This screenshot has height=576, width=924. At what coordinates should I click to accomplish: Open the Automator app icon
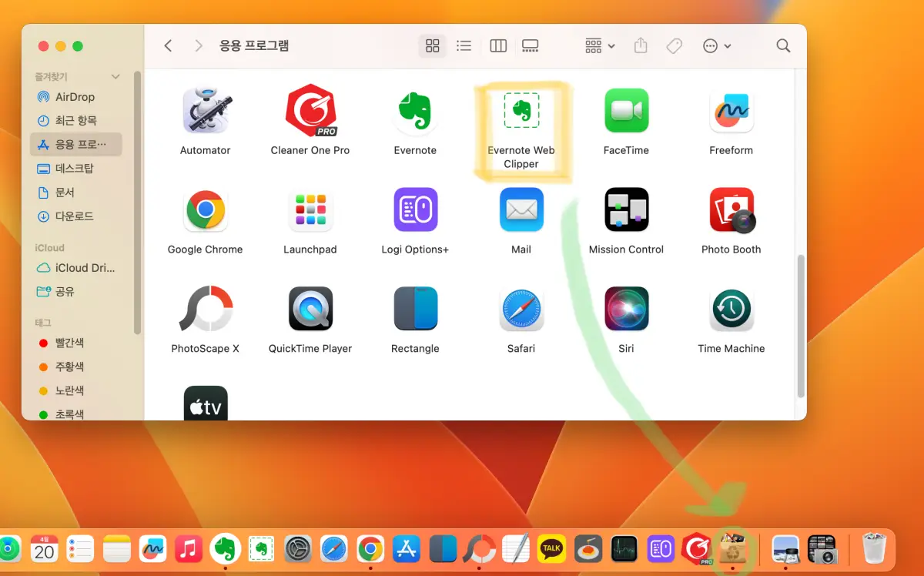(x=206, y=111)
